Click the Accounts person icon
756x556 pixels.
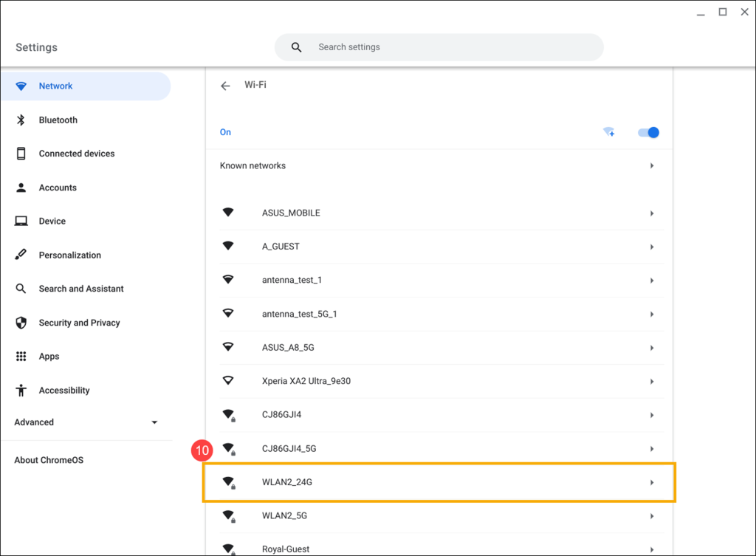coord(21,188)
